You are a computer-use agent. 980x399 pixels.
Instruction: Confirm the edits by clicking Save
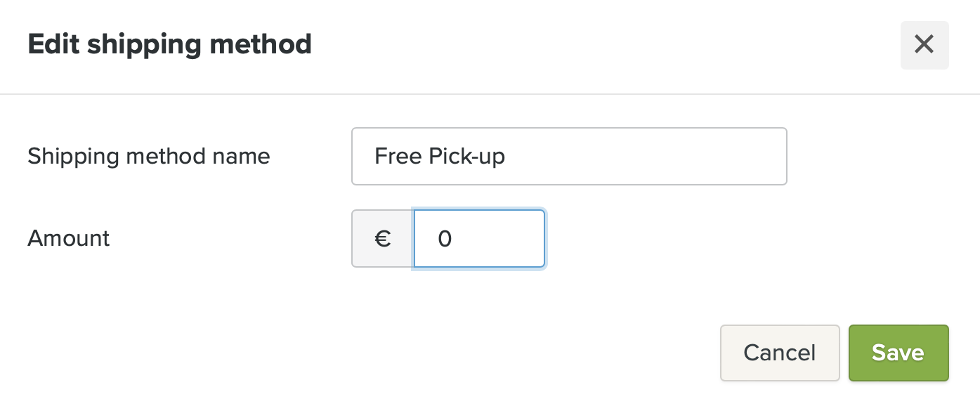tap(898, 353)
